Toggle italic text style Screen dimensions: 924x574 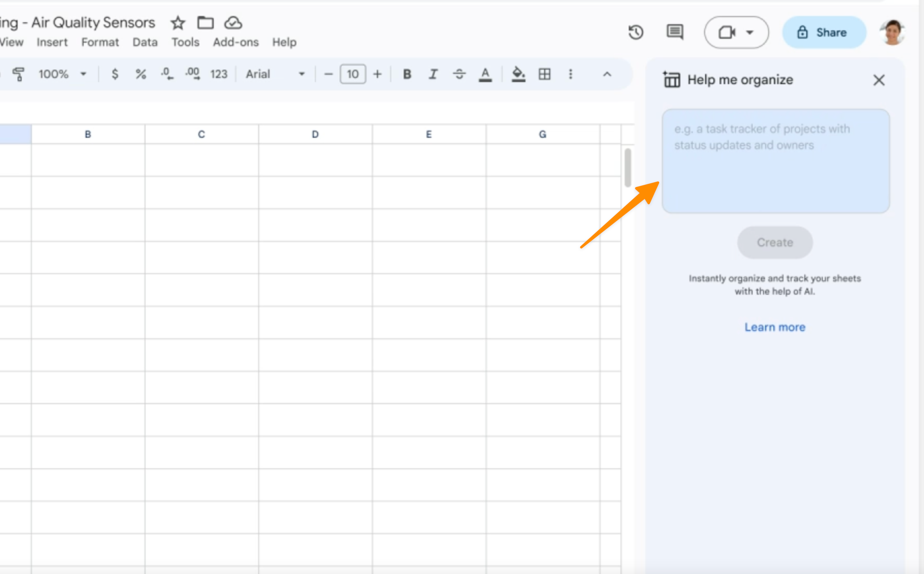(x=433, y=74)
